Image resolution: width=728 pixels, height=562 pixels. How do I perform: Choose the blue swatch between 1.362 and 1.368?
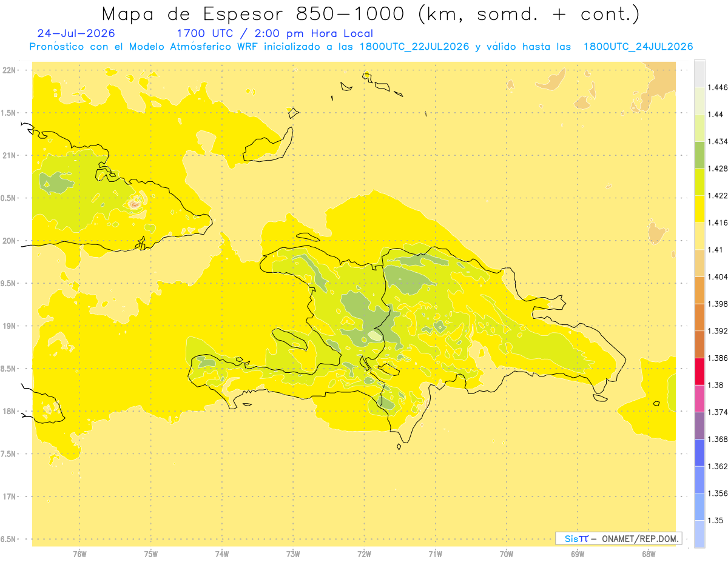click(x=699, y=453)
